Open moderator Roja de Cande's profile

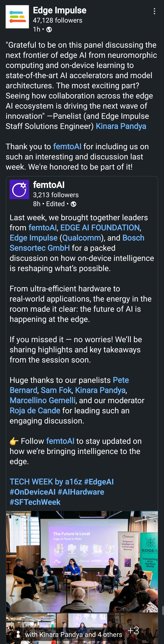click(35, 410)
